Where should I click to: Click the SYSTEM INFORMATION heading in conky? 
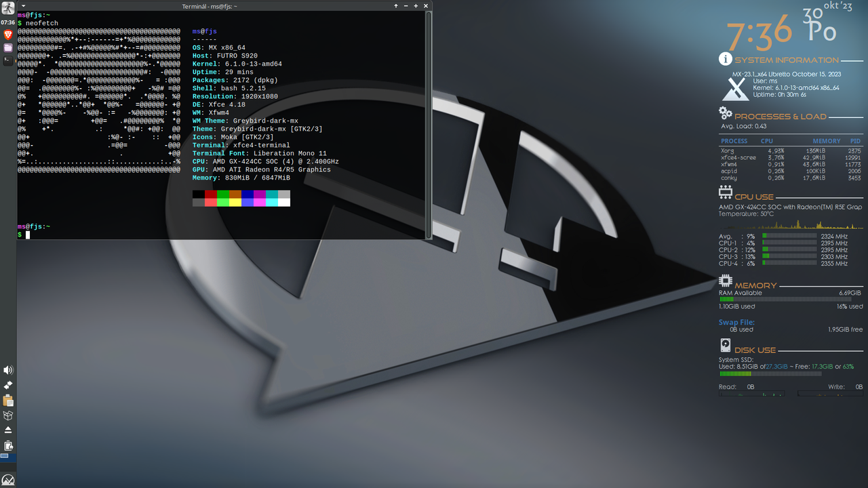coord(787,60)
